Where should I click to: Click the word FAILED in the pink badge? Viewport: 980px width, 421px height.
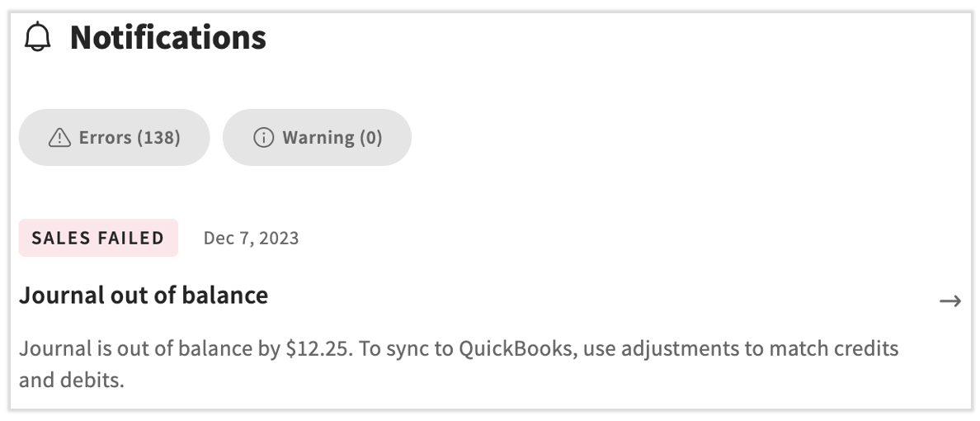pyautogui.click(x=130, y=238)
